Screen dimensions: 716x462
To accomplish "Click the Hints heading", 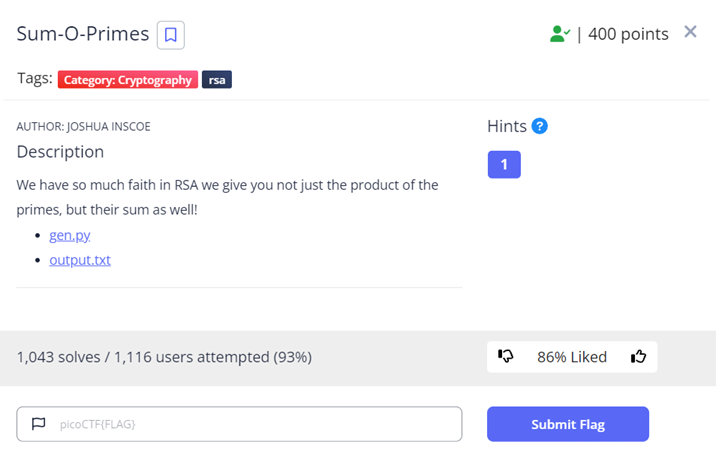I will coord(506,126).
